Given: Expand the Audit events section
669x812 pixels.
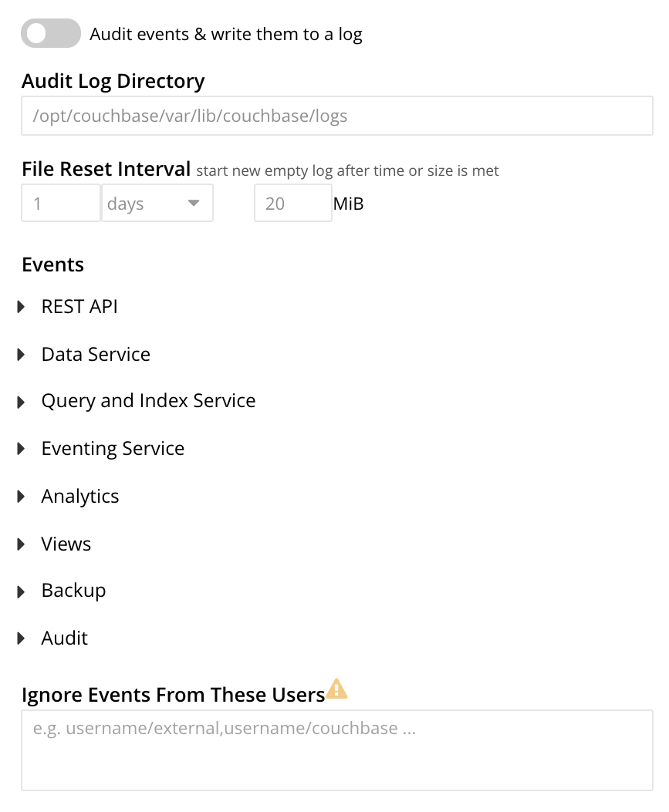Looking at the screenshot, I should (20, 638).
